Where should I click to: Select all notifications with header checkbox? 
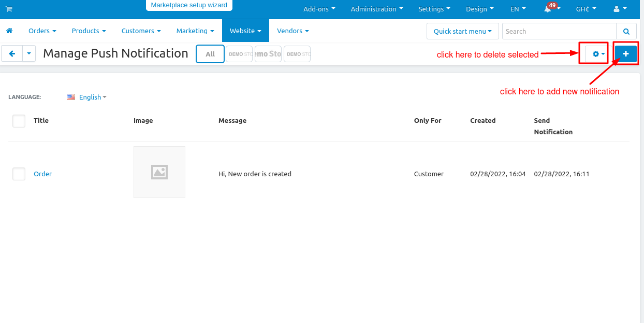pyautogui.click(x=19, y=121)
